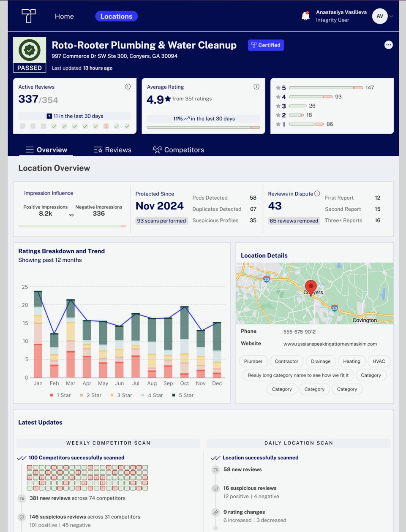Show Active Reviews info tooltip
The width and height of the screenshot is (406, 532).
128,87
